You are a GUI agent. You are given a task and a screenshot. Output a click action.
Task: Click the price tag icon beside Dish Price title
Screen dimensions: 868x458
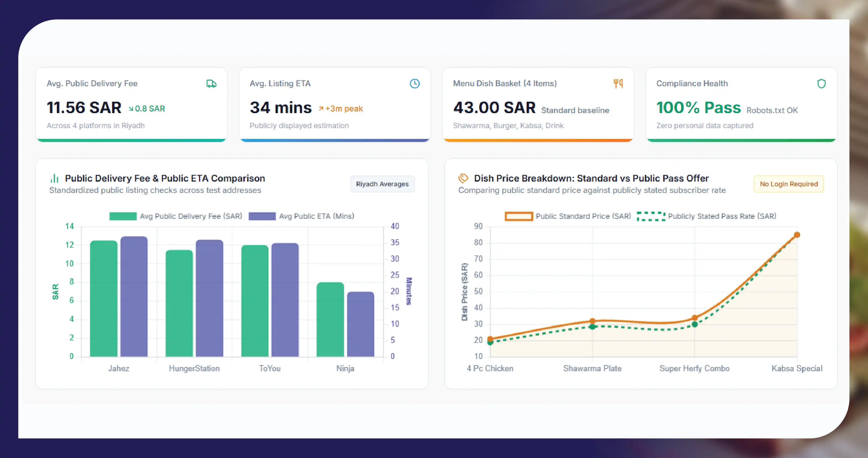(x=463, y=178)
